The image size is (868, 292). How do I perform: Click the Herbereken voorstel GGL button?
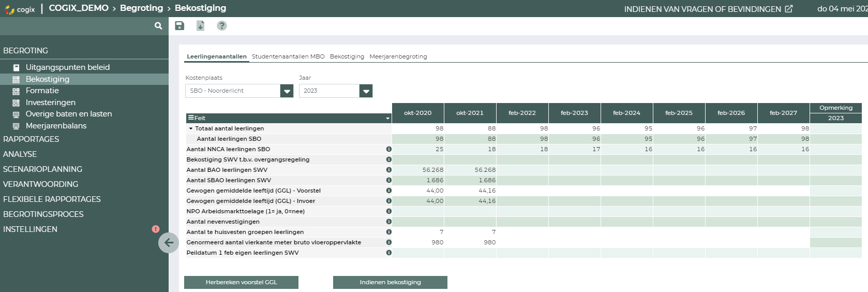pyautogui.click(x=241, y=282)
